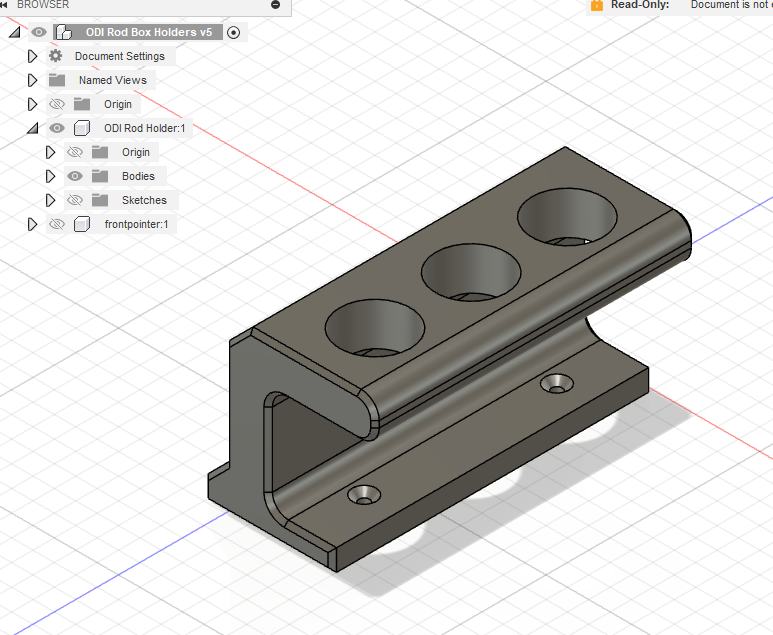The height and width of the screenshot is (635, 773).
Task: Show the Sketches folder
Action: point(75,200)
